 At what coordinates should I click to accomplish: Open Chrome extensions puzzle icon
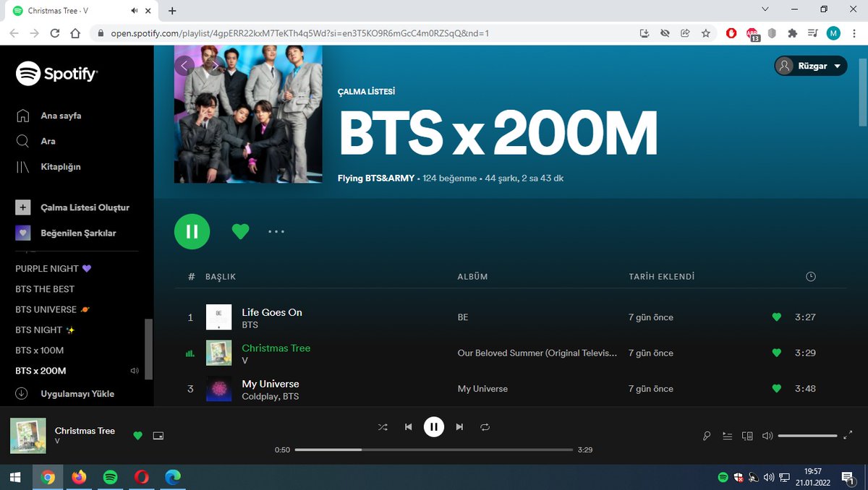point(793,33)
